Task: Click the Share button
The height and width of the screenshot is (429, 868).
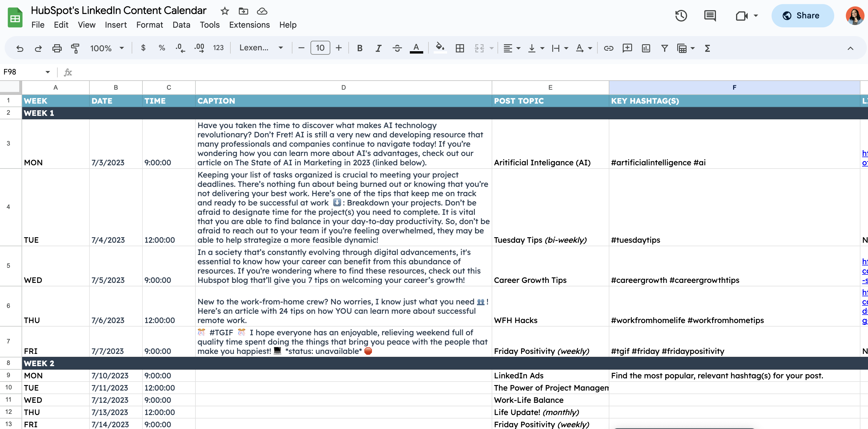Action: click(x=802, y=15)
